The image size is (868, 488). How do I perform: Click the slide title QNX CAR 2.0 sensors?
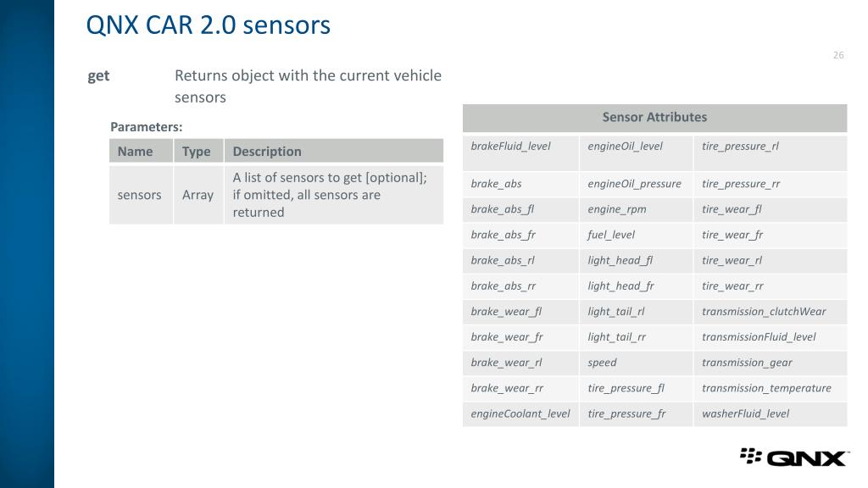(x=209, y=25)
